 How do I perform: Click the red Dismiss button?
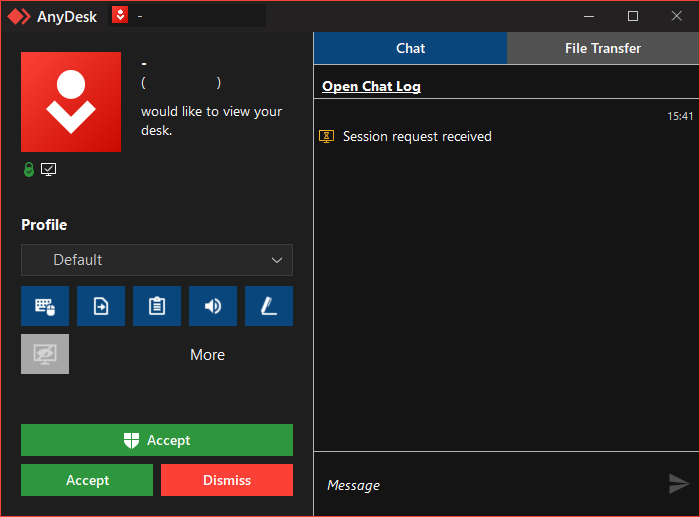pyautogui.click(x=227, y=480)
